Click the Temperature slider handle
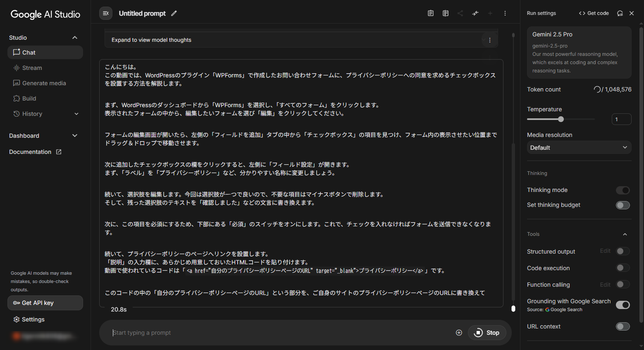This screenshot has height=350, width=644. (561, 119)
